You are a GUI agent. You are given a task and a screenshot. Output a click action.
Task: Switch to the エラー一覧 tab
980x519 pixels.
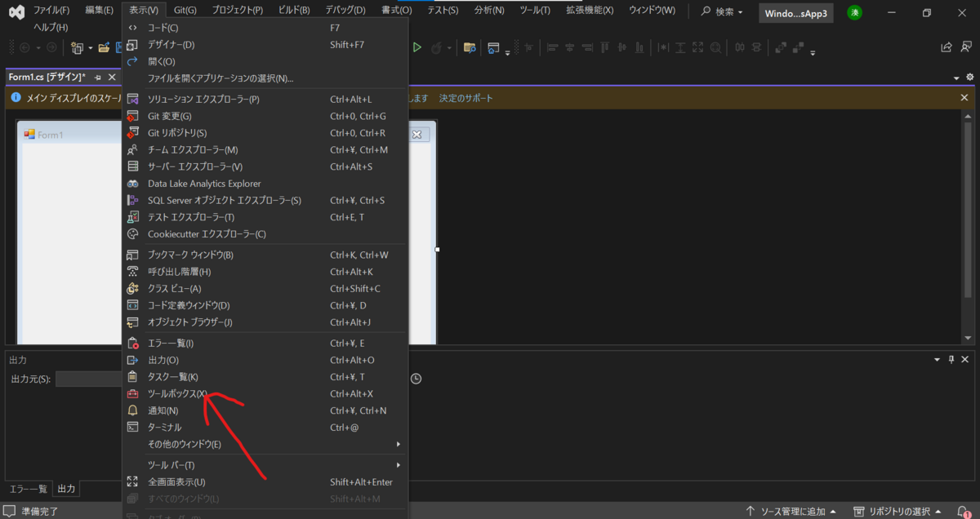click(28, 489)
